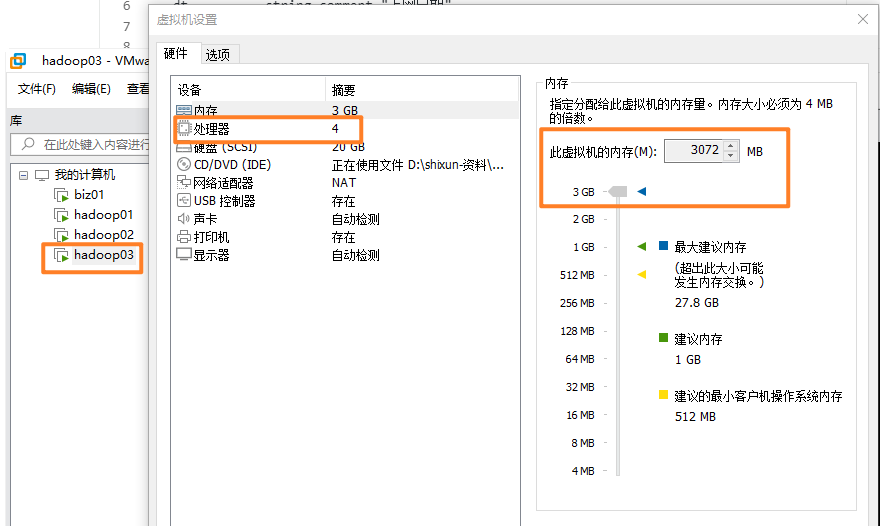880x526 pixels.
Task: Click the hadoop02 running VM icon
Action: (61, 235)
